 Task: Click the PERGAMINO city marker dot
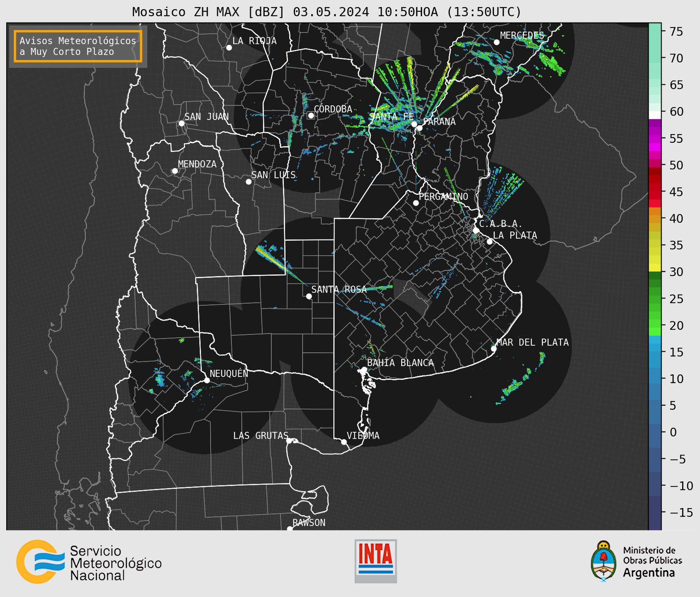pyautogui.click(x=416, y=203)
